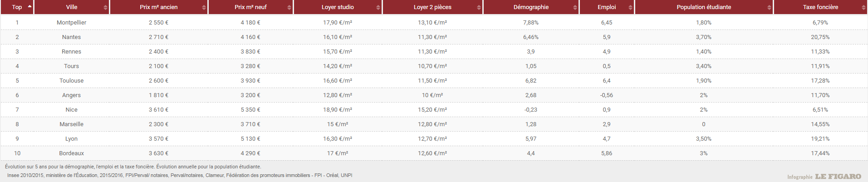
Task: Click sort arrows beside Loyer studio
Action: click(378, 7)
